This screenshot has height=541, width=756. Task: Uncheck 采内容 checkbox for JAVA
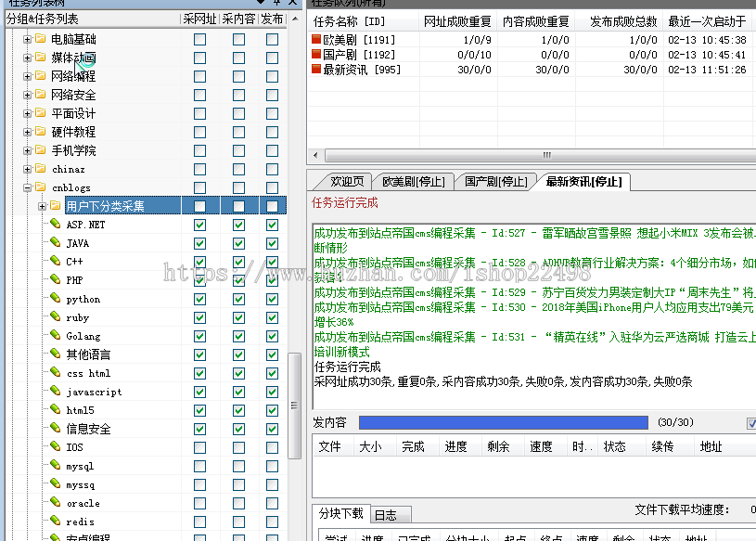click(238, 243)
